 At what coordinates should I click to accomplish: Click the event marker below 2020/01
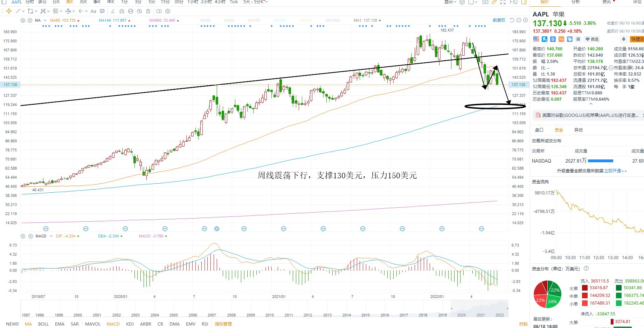(x=125, y=229)
